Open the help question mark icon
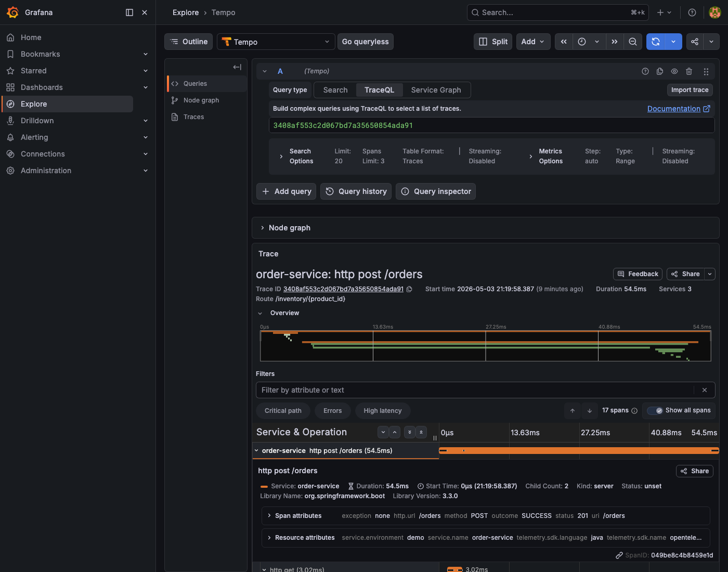 click(x=692, y=12)
